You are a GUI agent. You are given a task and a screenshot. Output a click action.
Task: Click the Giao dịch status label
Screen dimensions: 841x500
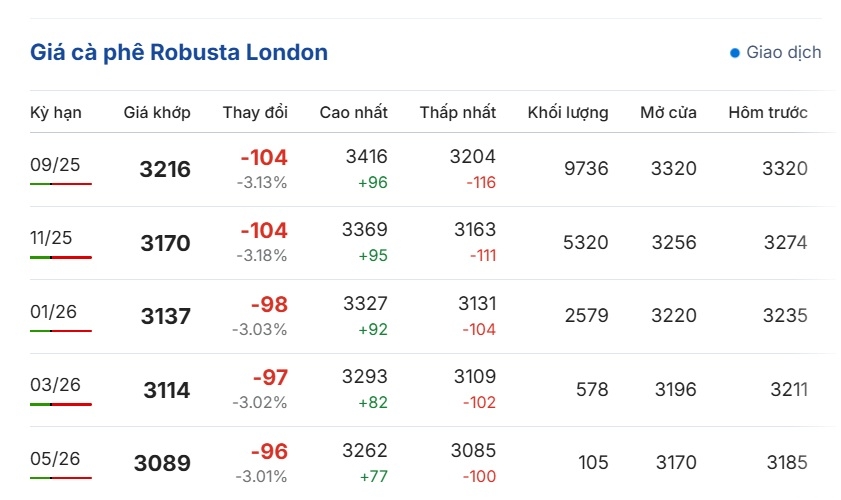pyautogui.click(x=784, y=52)
